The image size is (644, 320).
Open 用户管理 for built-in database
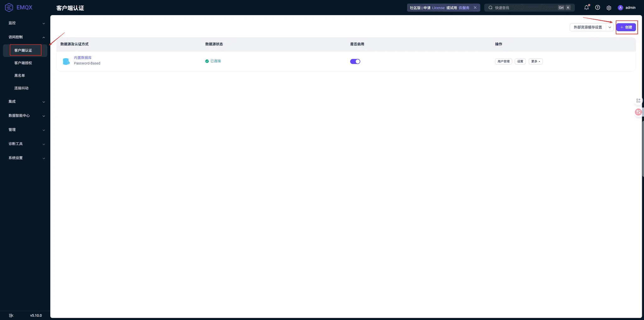(x=503, y=61)
